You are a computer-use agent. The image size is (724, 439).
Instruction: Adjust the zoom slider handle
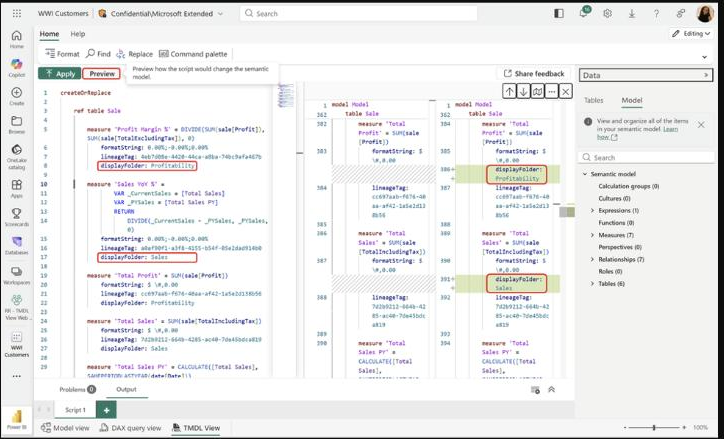click(x=654, y=428)
